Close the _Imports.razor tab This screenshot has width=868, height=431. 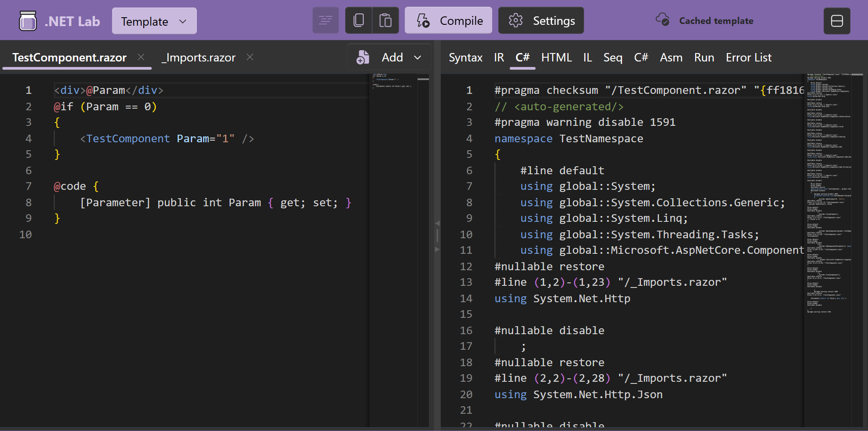[250, 57]
